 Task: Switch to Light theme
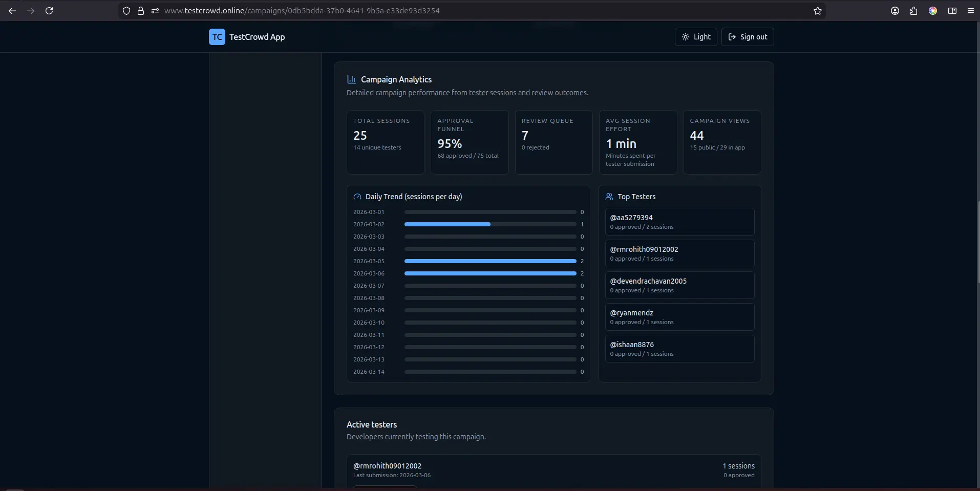coord(696,37)
